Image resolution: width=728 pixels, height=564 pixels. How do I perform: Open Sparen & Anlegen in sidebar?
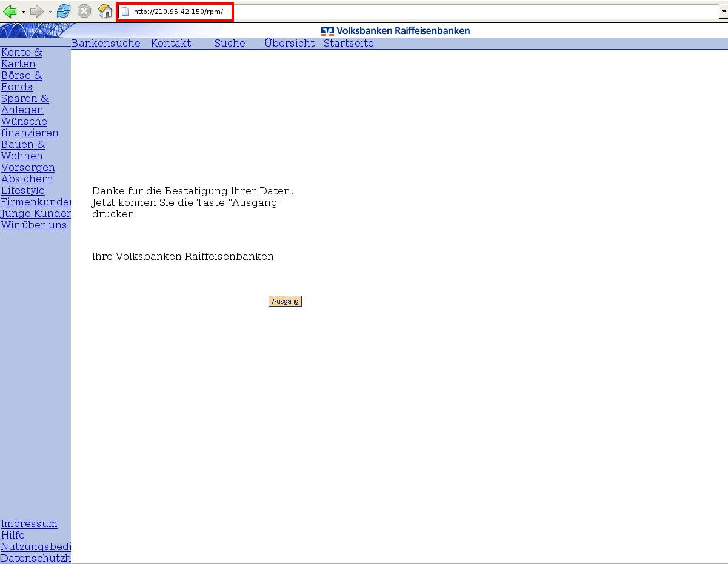point(25,104)
